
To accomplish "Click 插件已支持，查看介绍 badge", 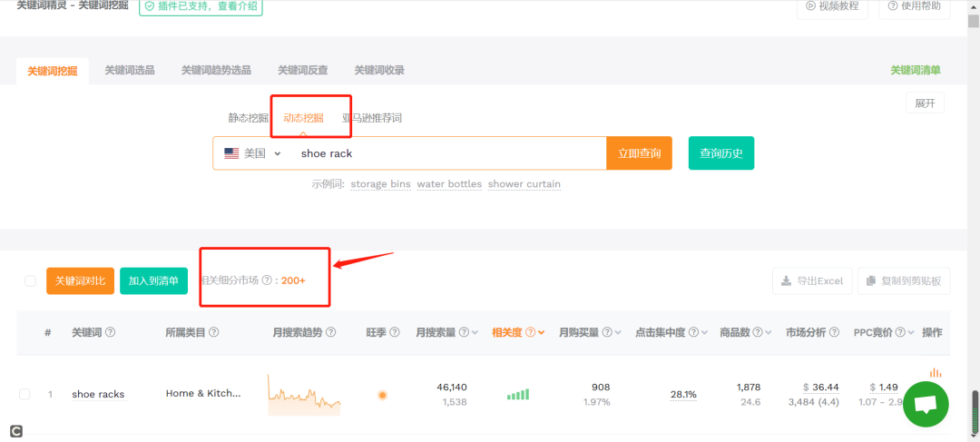I will [x=201, y=6].
